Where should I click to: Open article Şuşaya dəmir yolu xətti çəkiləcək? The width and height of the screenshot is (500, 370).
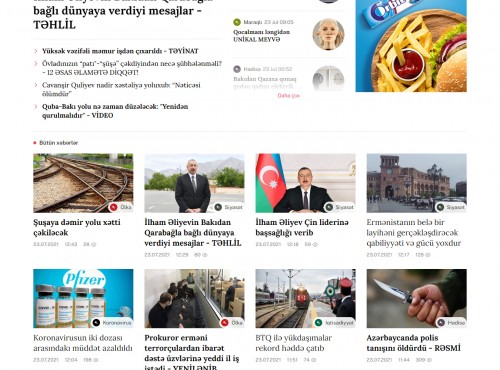click(x=77, y=227)
